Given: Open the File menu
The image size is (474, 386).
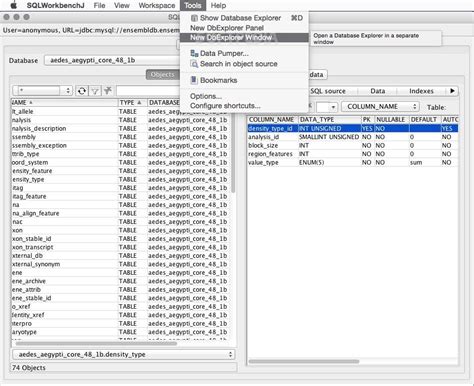Looking at the screenshot, I should pyautogui.click(x=99, y=5).
